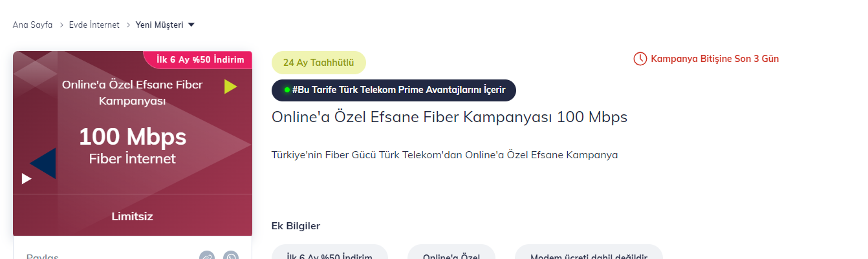Go to Ana Sayfa breadcrumb
The image size is (868, 259).
(x=32, y=25)
